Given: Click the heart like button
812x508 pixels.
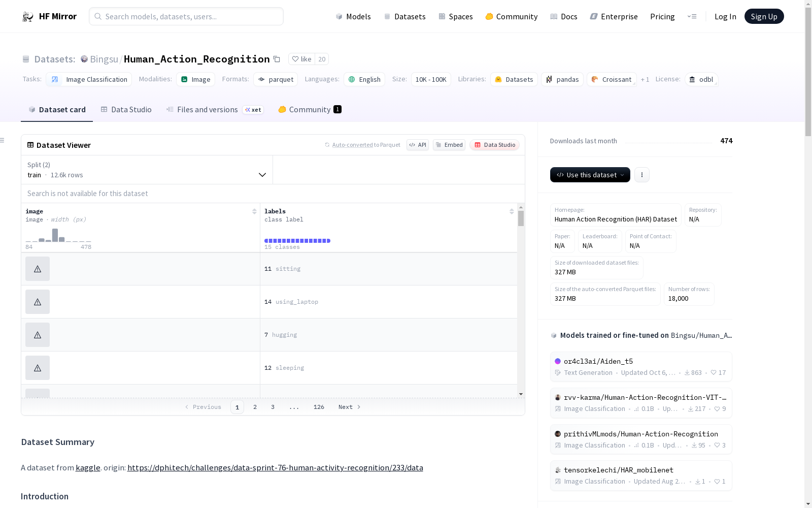Looking at the screenshot, I should (301, 59).
